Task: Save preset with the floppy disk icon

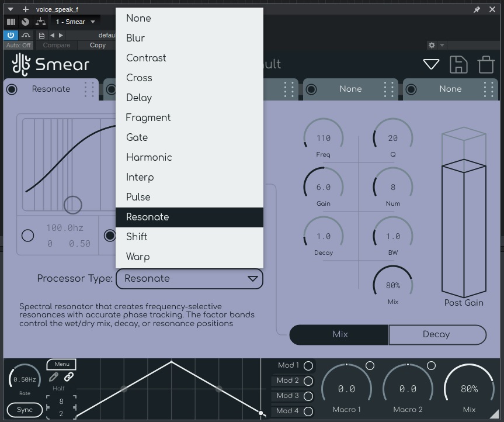Action: click(458, 65)
